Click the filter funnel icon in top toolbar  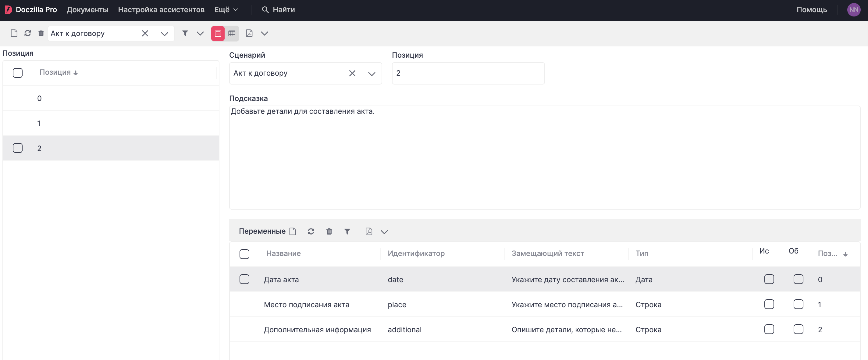(x=185, y=33)
